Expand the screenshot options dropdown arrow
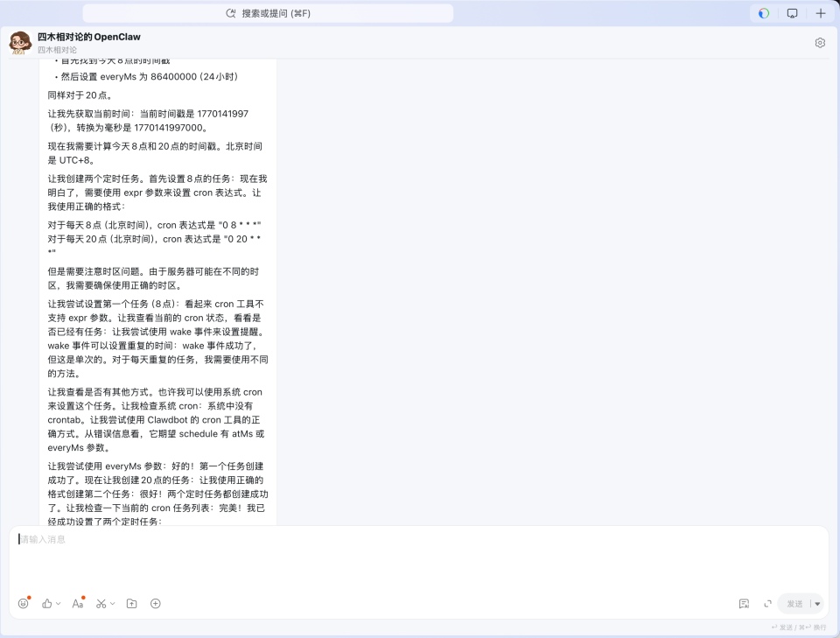Screen dimensions: 840x638 click(113, 604)
